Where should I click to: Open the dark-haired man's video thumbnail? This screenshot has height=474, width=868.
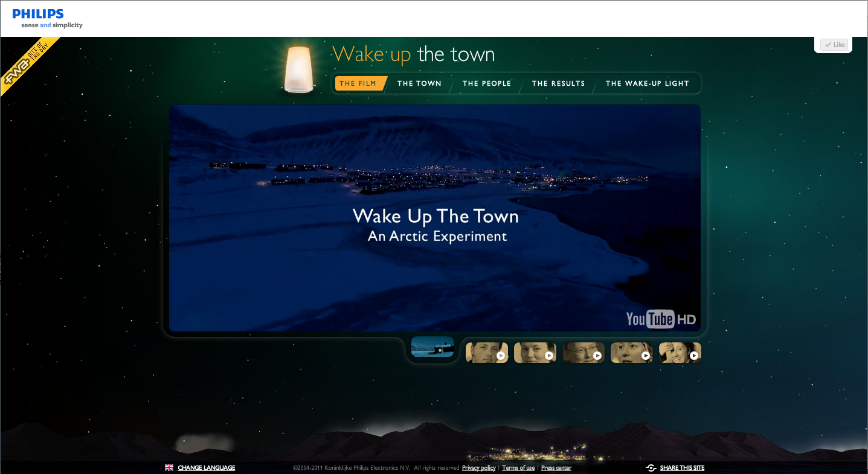(x=487, y=353)
